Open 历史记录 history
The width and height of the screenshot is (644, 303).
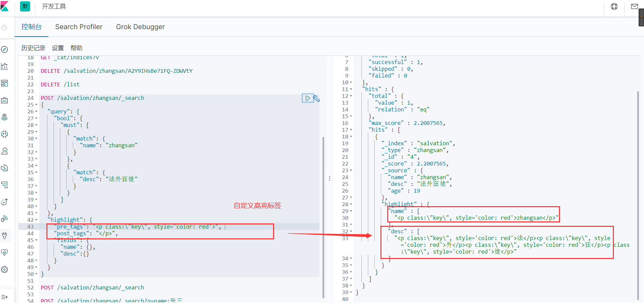(33, 48)
